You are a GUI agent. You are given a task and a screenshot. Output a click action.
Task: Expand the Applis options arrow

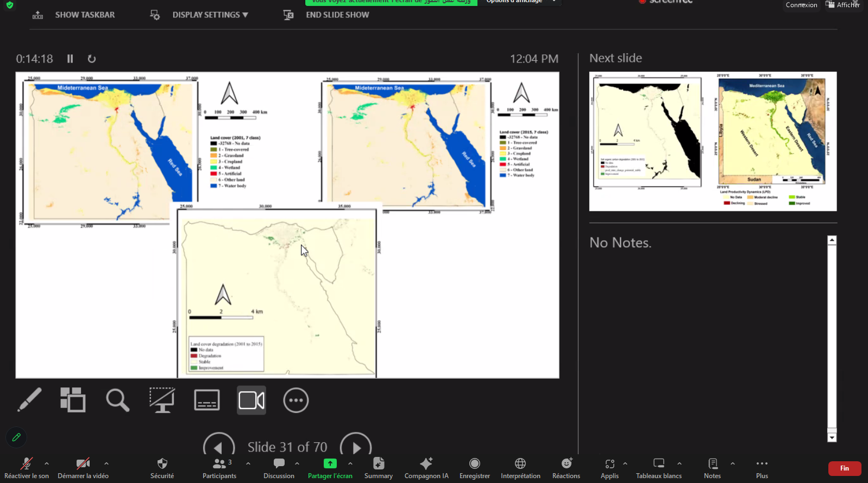pyautogui.click(x=625, y=463)
